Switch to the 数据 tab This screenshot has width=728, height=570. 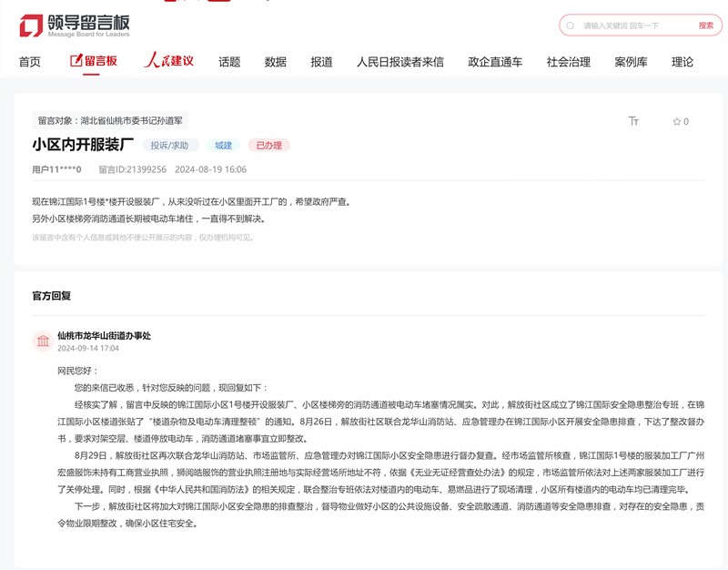click(273, 62)
